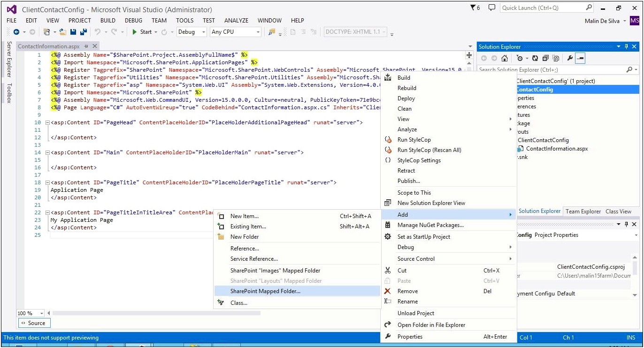Toggle Show All Files in Solution Explorer
This screenshot has height=348, width=644.
[556, 59]
